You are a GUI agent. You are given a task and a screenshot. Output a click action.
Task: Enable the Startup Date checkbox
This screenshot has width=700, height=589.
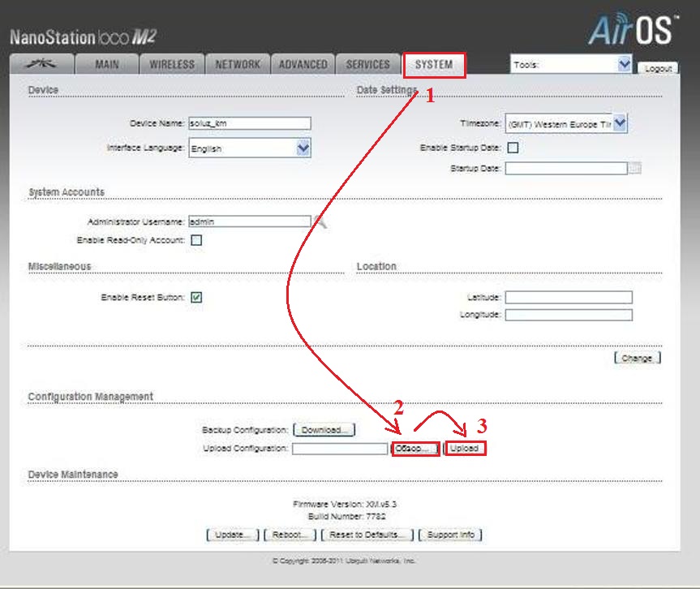click(513, 148)
